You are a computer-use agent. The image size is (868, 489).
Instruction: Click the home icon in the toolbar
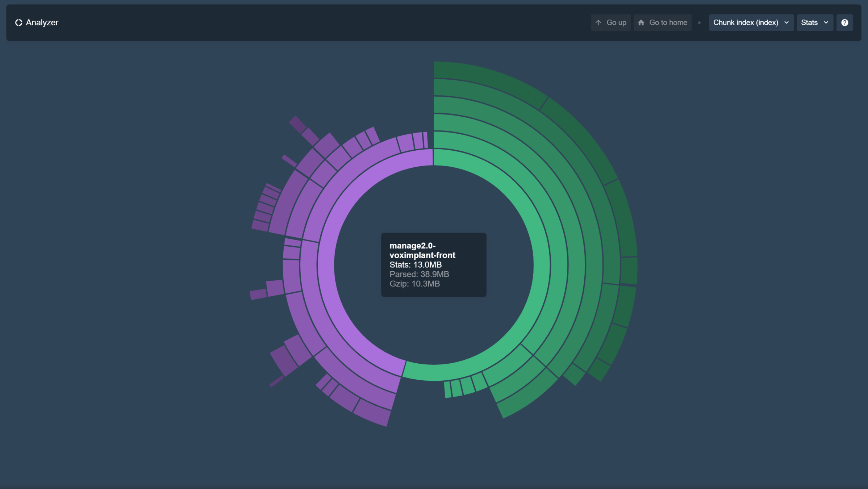point(641,22)
